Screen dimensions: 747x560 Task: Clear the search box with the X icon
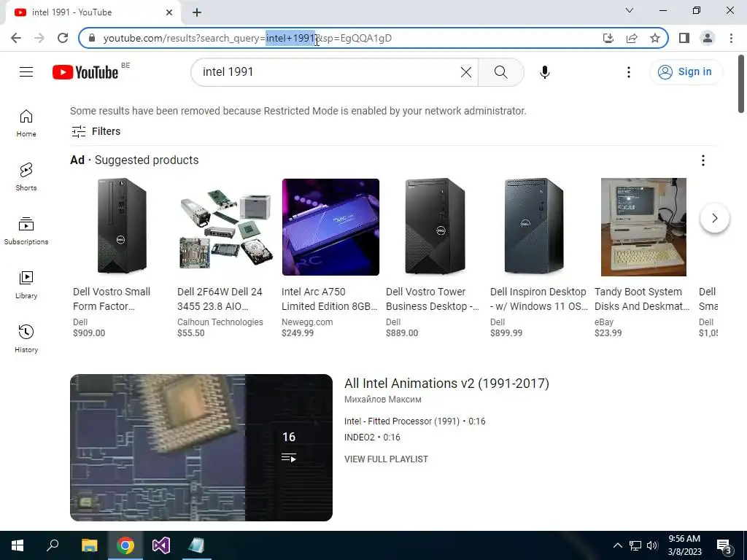click(x=466, y=72)
